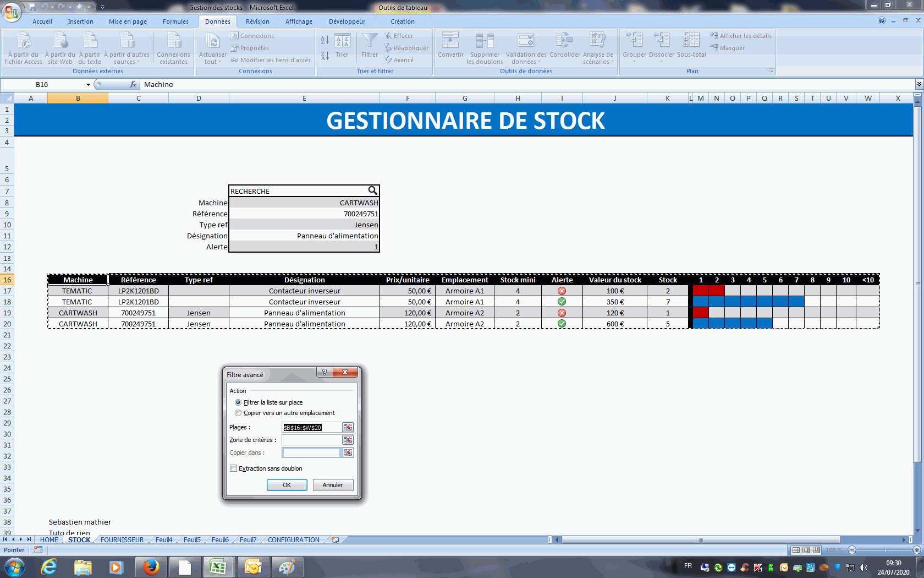Click into the Plages range input field
Viewport: 924px width, 578px height.
click(x=312, y=427)
